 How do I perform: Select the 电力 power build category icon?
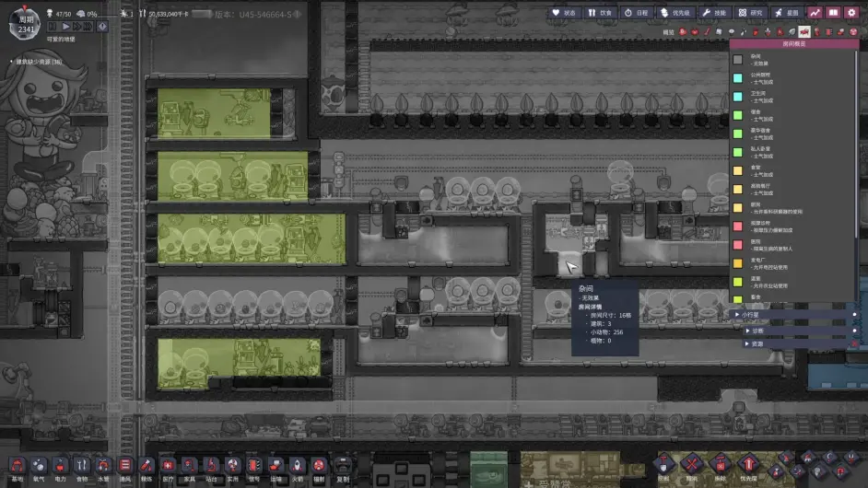[61, 465]
